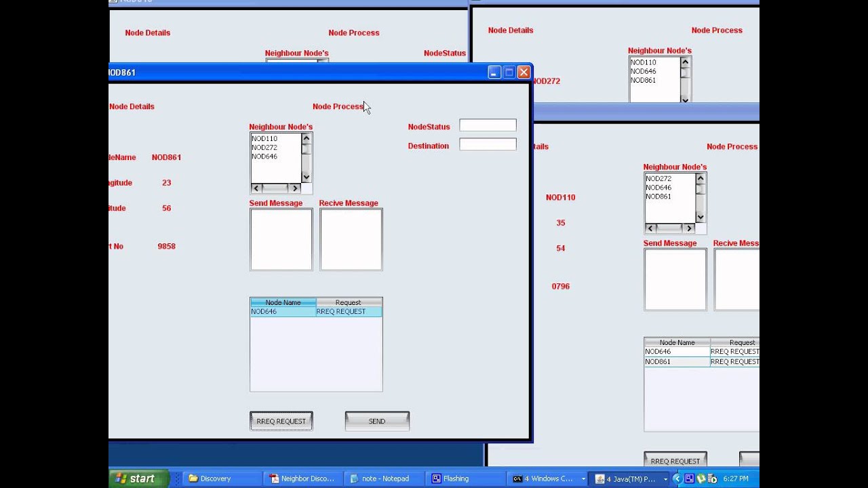Click the taskbar clock showing 6:27 PM
This screenshot has width=868, height=488.
tap(736, 479)
